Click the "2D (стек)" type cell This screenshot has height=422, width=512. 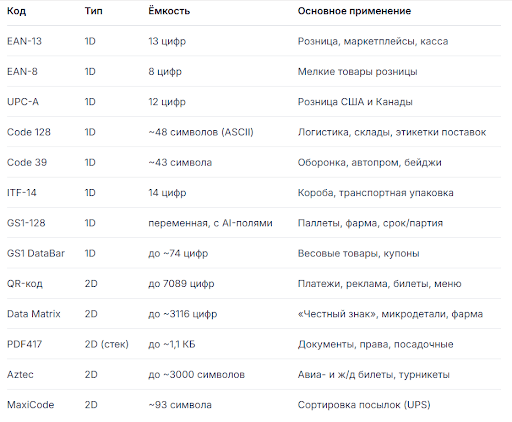(107, 344)
